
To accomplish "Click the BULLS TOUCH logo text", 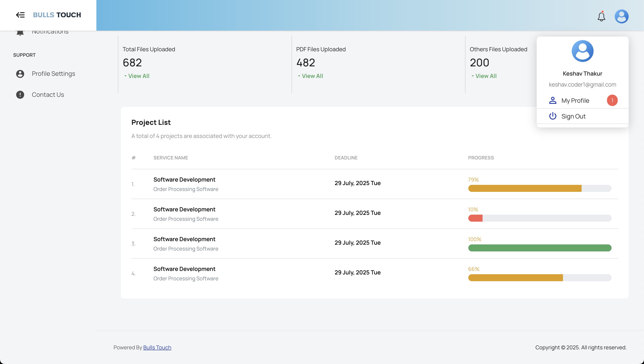I will click(x=57, y=15).
